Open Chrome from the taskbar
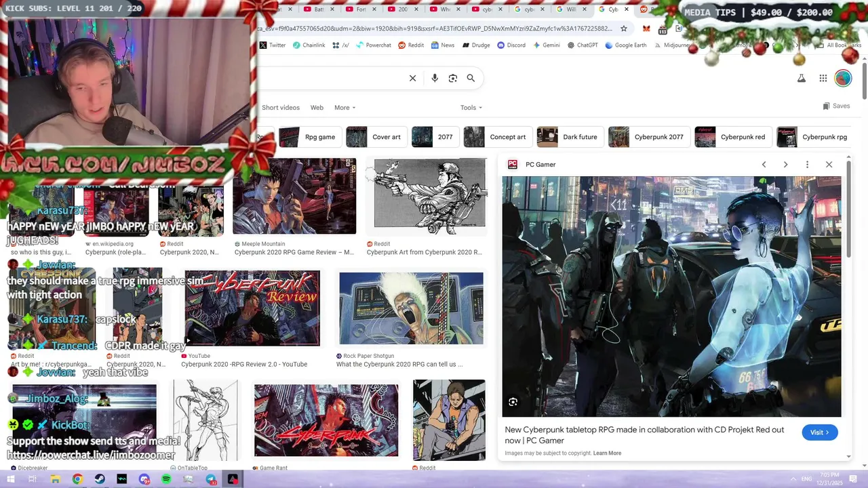The width and height of the screenshot is (868, 488). click(77, 479)
